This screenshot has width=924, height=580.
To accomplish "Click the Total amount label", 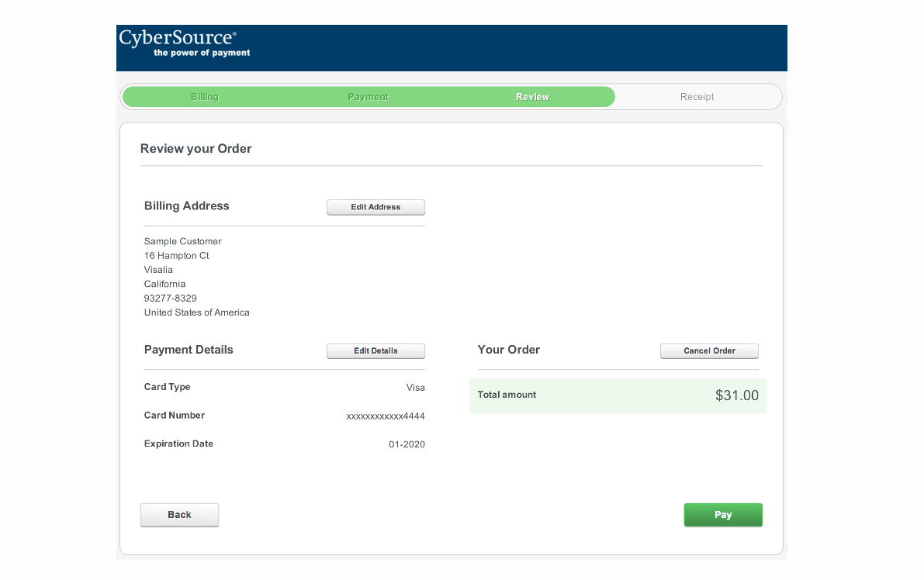I will pyautogui.click(x=507, y=395).
